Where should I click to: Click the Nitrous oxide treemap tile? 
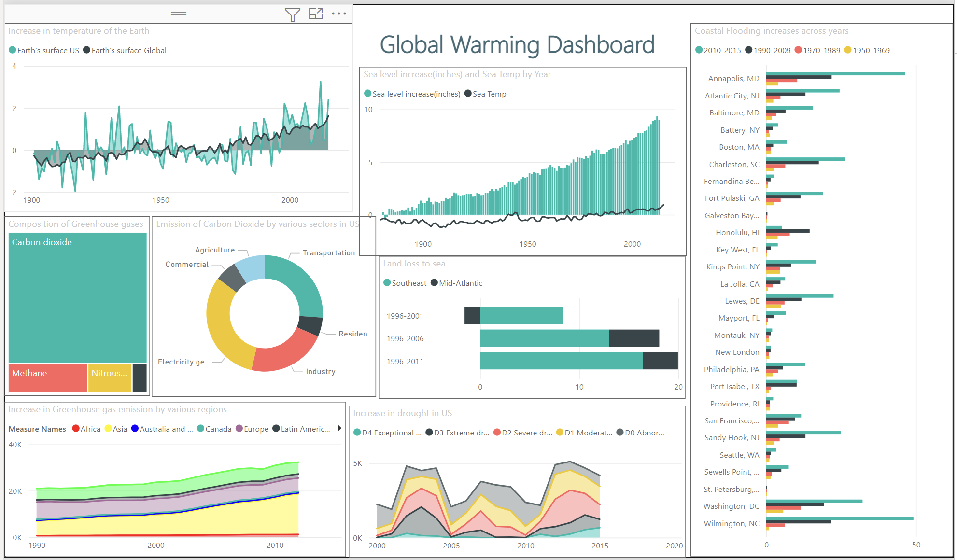109,378
